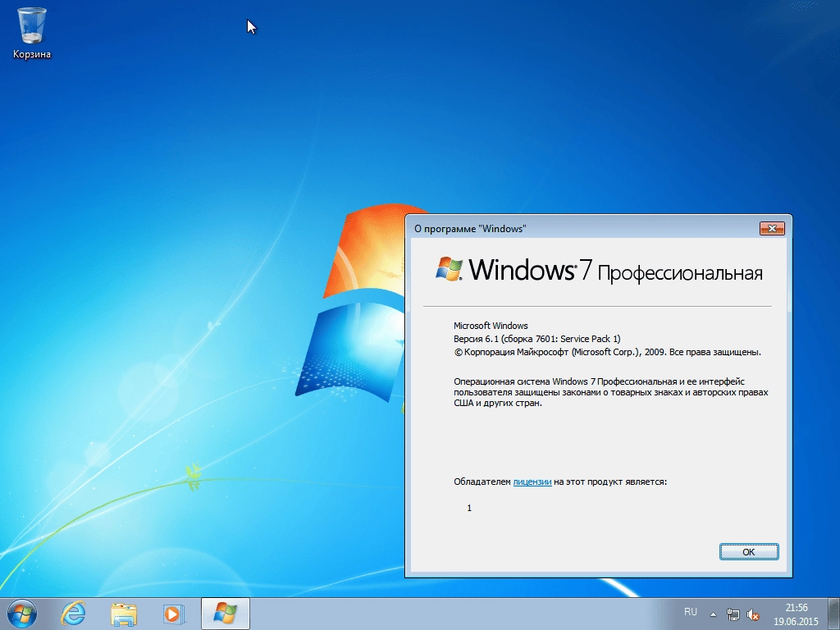Image resolution: width=840 pixels, height=630 pixels.
Task: Open the лицензии license link
Action: [x=532, y=482]
